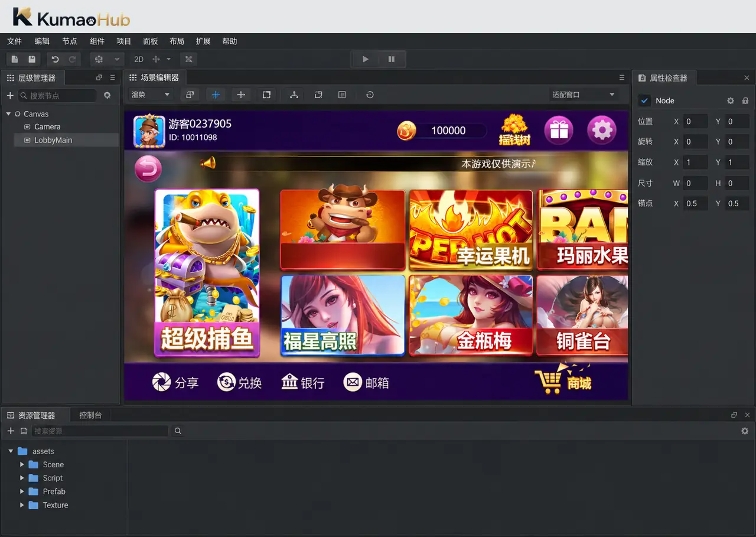756x537 pixels.
Task: Open the 帮助 menu
Action: tap(230, 41)
